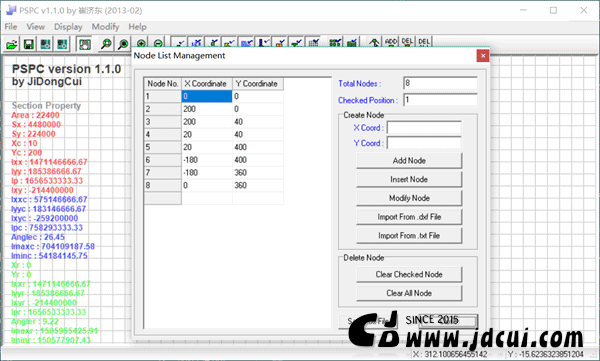Close the Node List Management dialog
The image size is (600, 361).
[x=483, y=56]
